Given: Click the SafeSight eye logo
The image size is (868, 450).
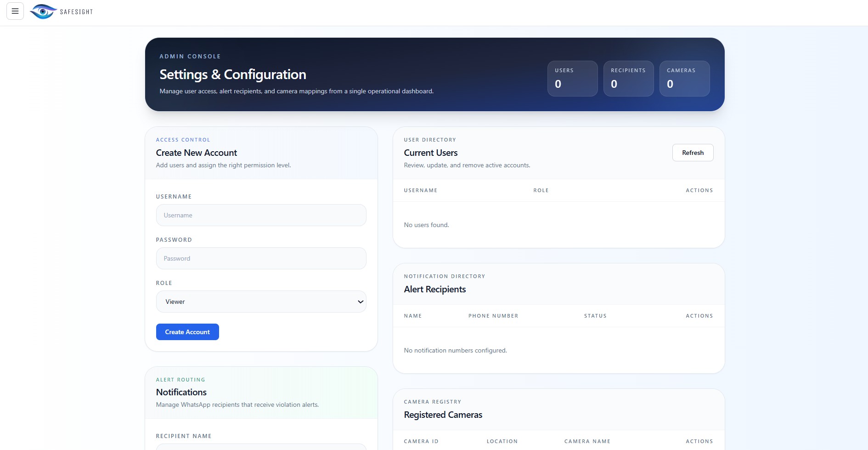Looking at the screenshot, I should (x=43, y=11).
